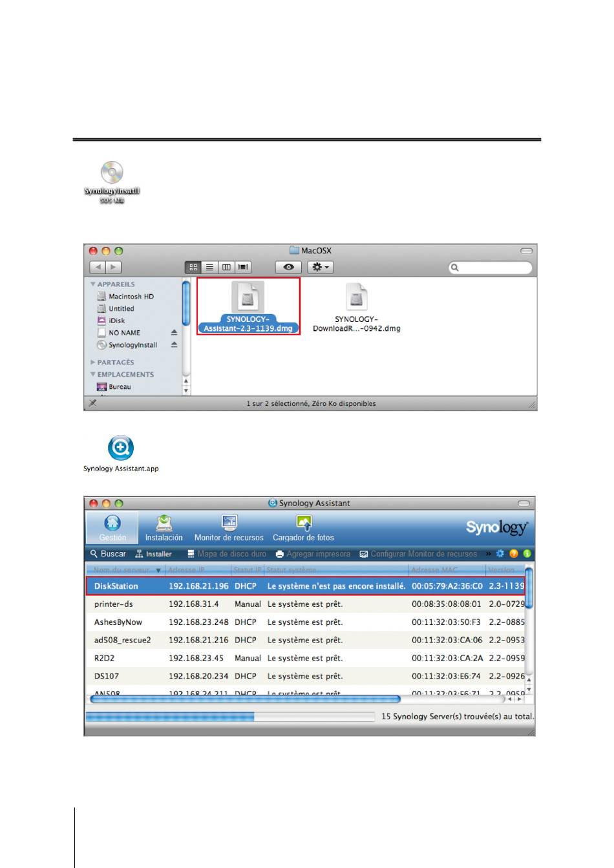Viewport: 614px width, 868px height.
Task: Select NO NAME volume in sidebar
Action: (119, 333)
